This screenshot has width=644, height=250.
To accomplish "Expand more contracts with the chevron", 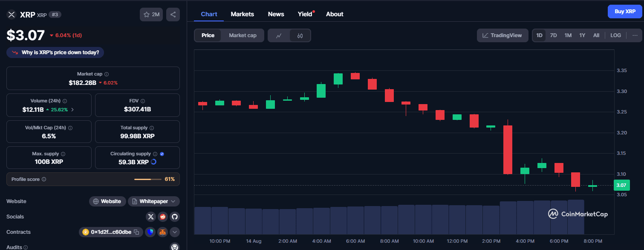I will 174,232.
